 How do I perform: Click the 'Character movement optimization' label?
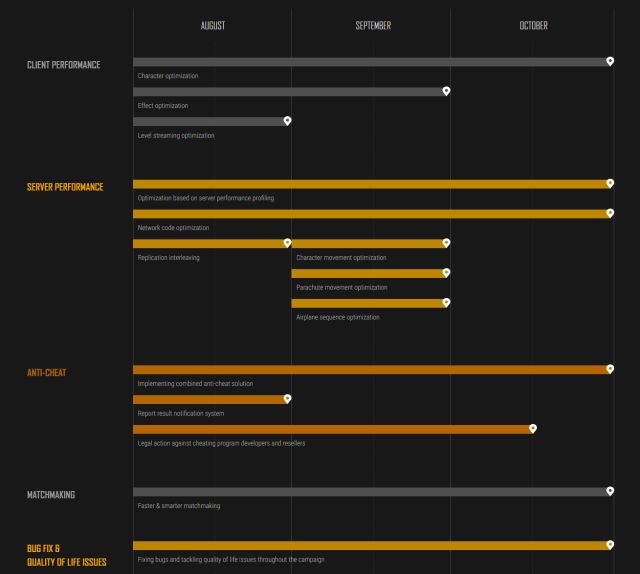(x=341, y=258)
